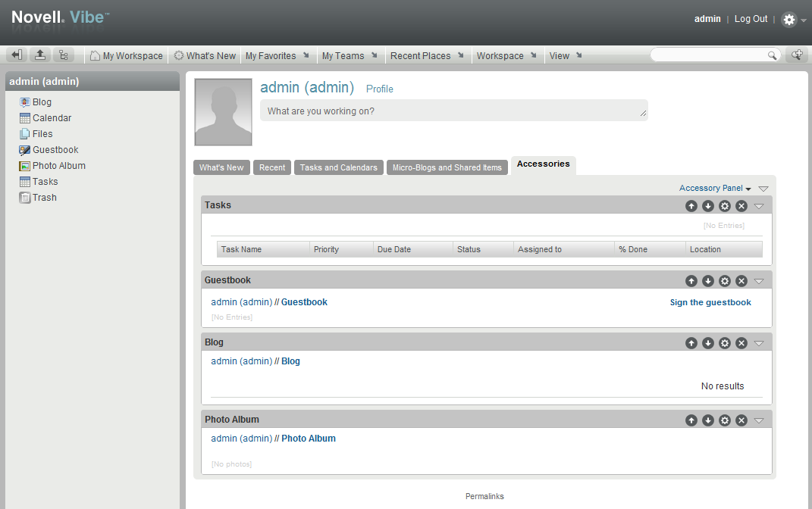Move the Guestbook accessory down
812x509 pixels.
(x=707, y=280)
